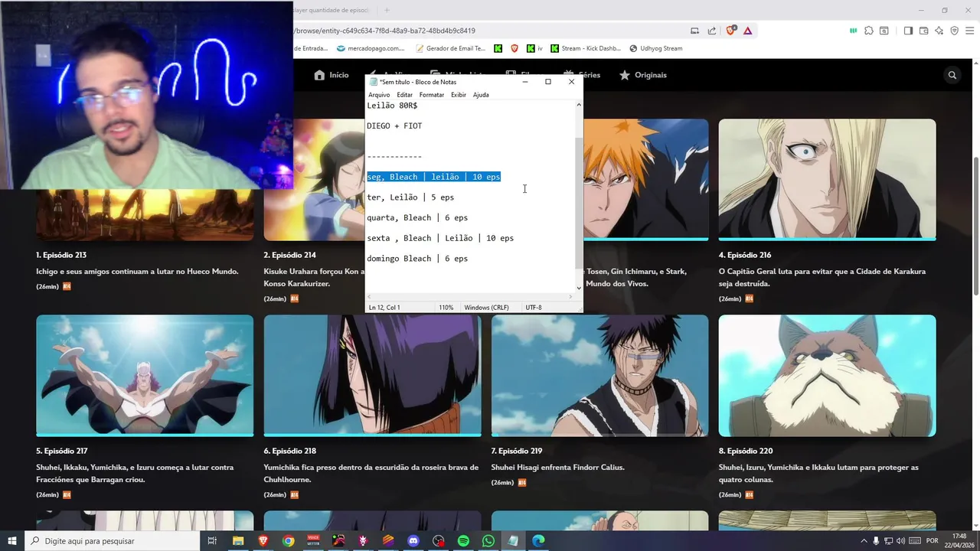This screenshot has height=551, width=980.
Task: Open the Episódio 213 thumbnail
Action: click(145, 214)
